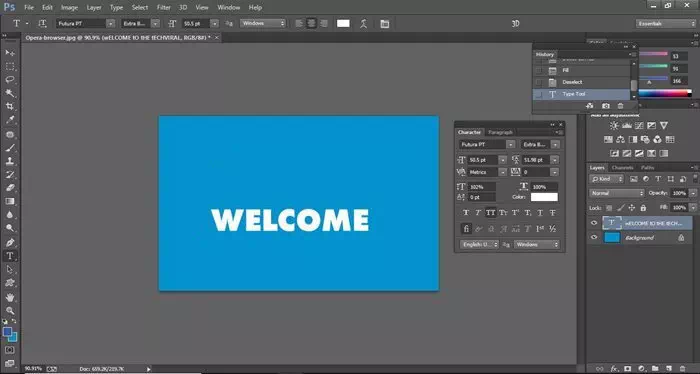
Task: Open font style dropdown in options bar
Action: click(x=155, y=23)
